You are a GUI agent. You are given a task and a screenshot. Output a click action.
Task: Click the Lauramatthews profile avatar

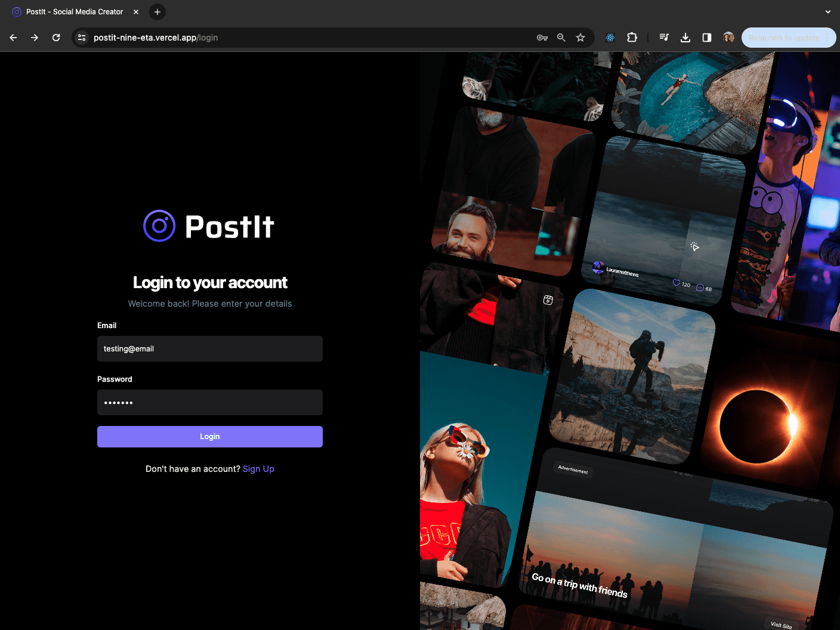[598, 267]
